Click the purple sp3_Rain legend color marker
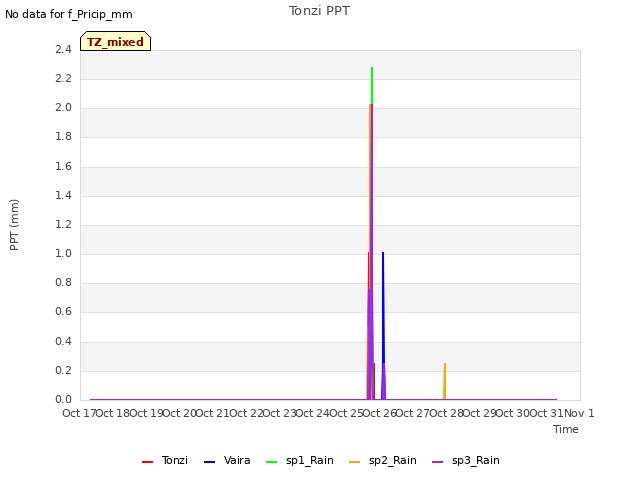 [438, 462]
